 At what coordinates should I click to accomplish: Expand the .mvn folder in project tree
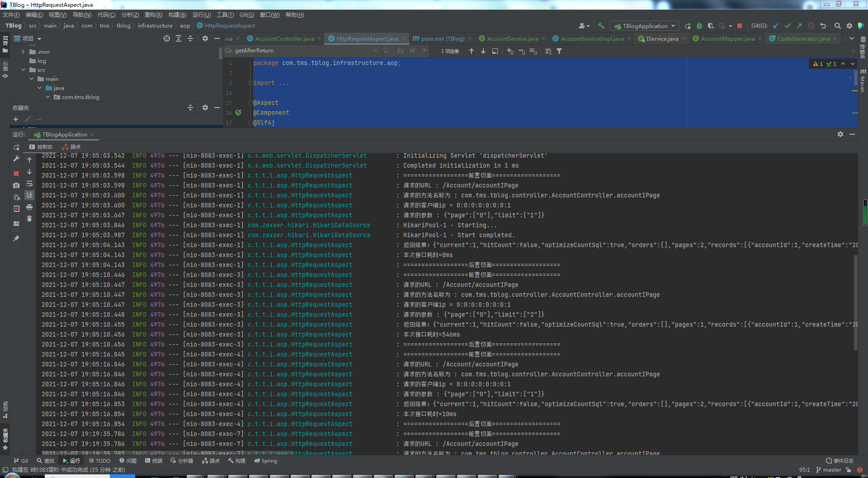pyautogui.click(x=23, y=52)
